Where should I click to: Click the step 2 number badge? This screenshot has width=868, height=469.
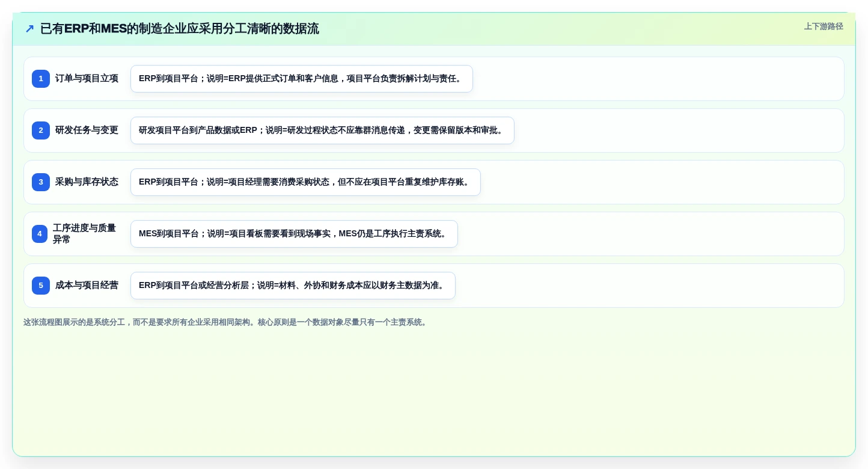pos(41,130)
